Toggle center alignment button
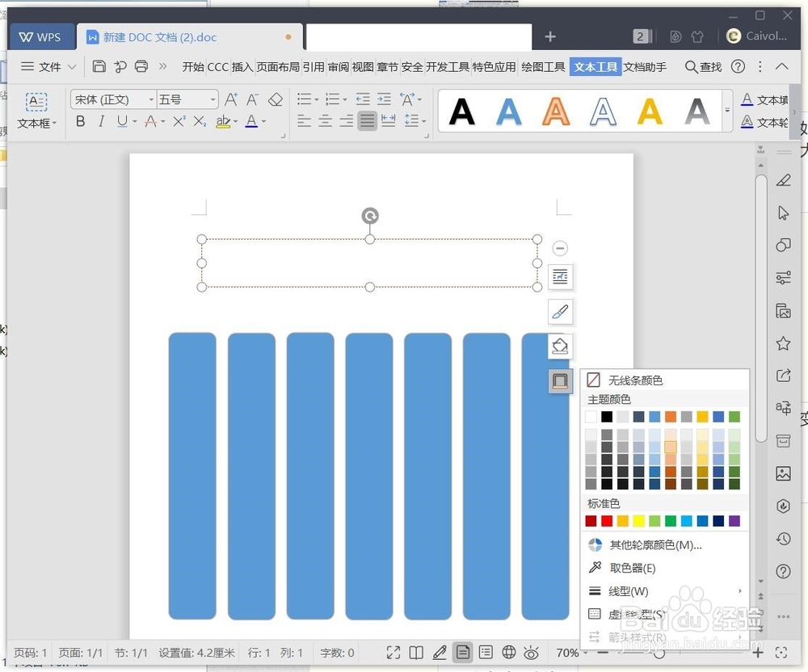 coord(325,121)
